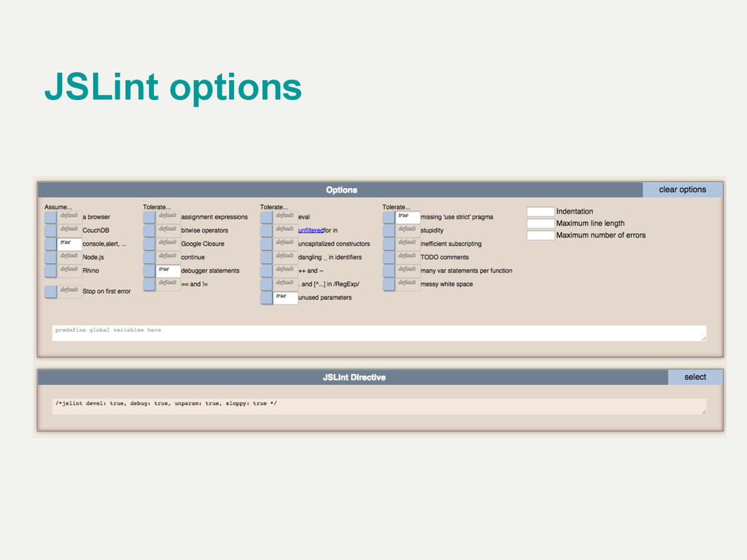Image resolution: width=747 pixels, height=560 pixels.
Task: Click the /*jslint directive text area
Action: point(379,406)
